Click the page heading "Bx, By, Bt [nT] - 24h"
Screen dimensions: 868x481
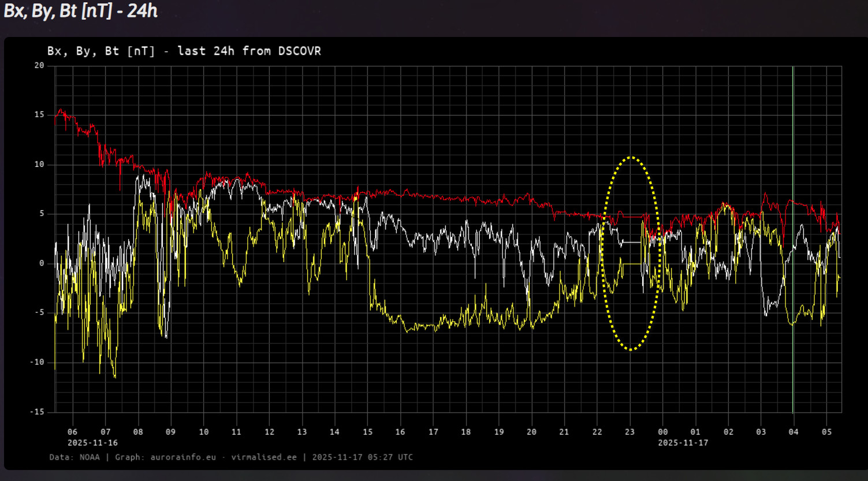[81, 11]
